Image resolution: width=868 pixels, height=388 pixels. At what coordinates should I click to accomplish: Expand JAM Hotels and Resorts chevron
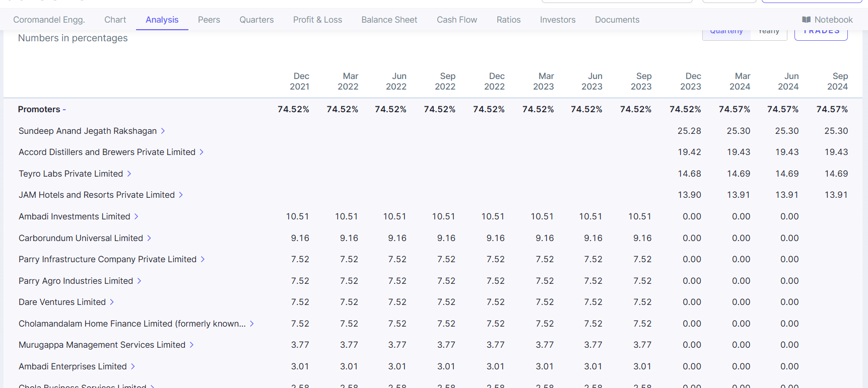click(181, 195)
